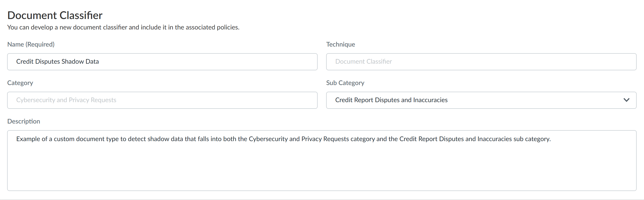The width and height of the screenshot is (644, 200).
Task: Click the 'Credit Disputes Shadow Data' text
Action: 57,62
